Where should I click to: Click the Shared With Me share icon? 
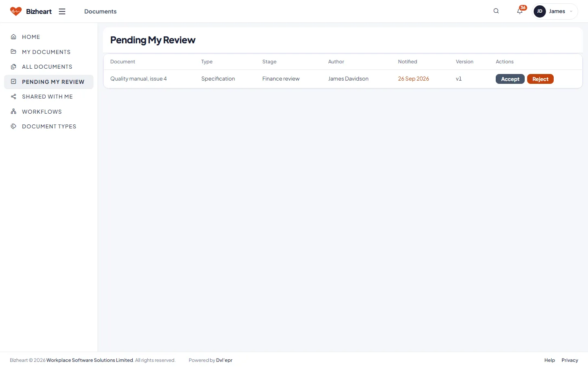pyautogui.click(x=13, y=96)
